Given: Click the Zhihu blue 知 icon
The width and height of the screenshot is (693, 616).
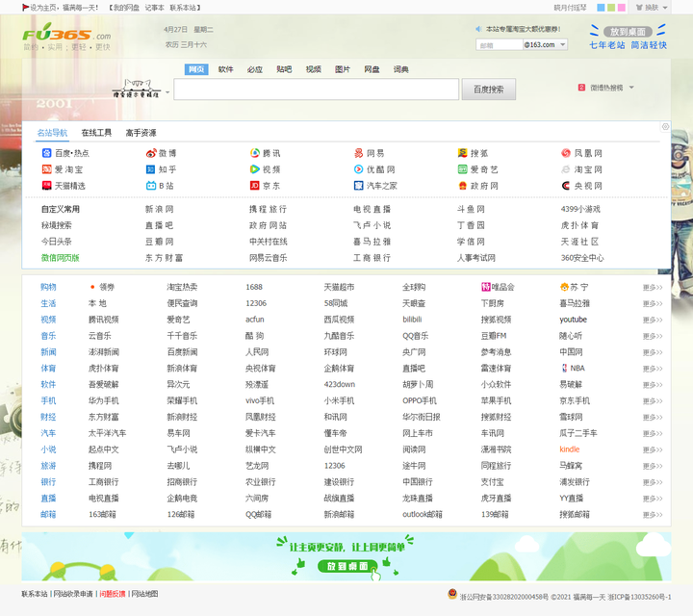Looking at the screenshot, I should (151, 169).
